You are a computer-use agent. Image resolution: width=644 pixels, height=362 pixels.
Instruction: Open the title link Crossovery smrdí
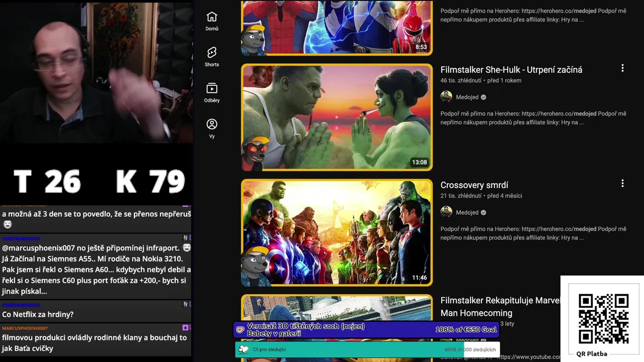pyautogui.click(x=474, y=185)
